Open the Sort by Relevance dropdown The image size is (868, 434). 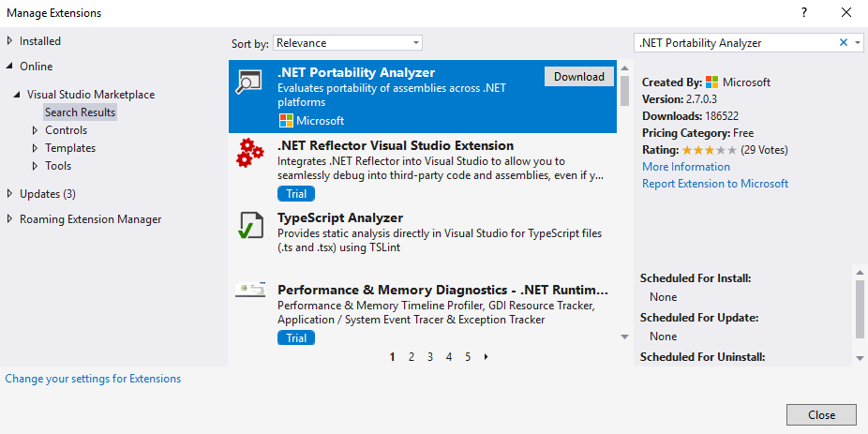click(348, 42)
